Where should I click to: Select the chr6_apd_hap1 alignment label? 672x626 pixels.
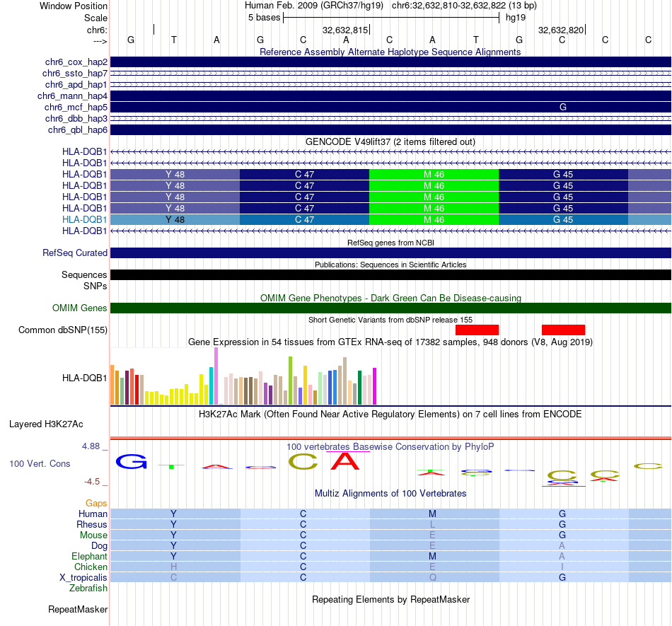[x=76, y=84]
